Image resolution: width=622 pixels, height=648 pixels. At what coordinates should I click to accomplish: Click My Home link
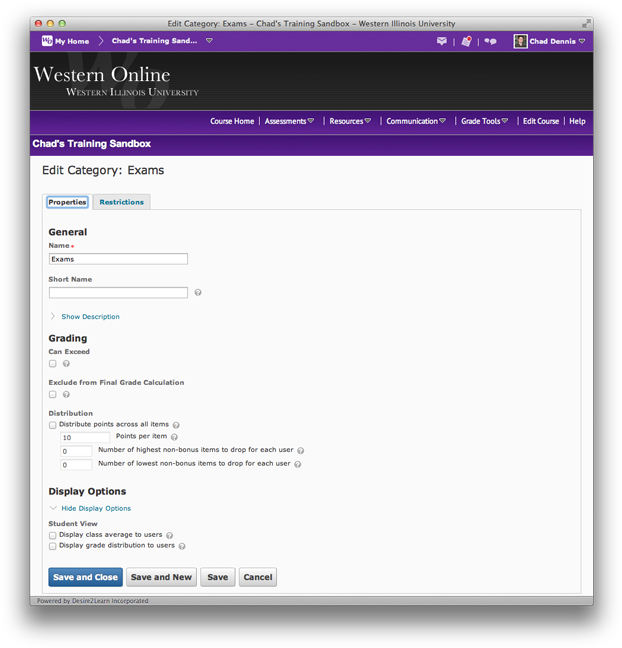pyautogui.click(x=72, y=41)
